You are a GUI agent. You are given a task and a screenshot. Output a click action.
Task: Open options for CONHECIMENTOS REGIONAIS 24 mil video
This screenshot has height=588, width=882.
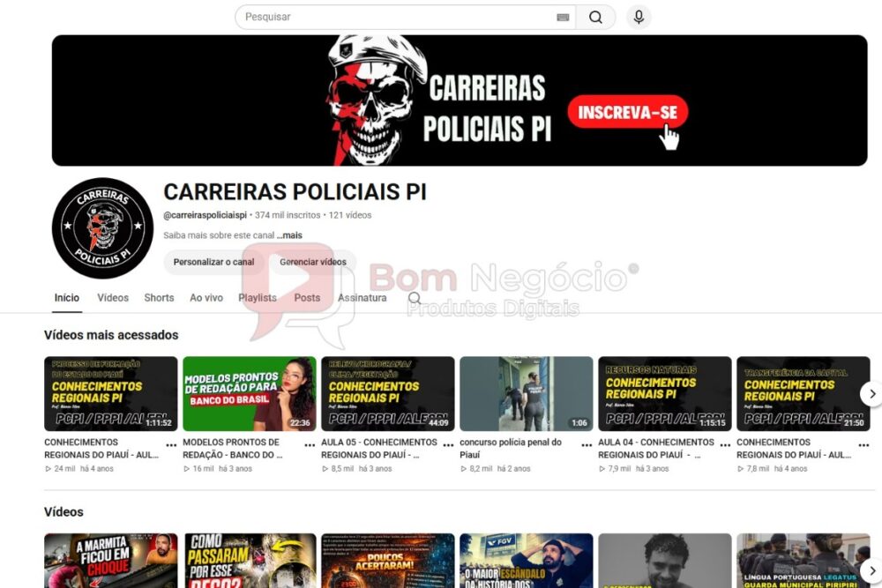[171, 445]
